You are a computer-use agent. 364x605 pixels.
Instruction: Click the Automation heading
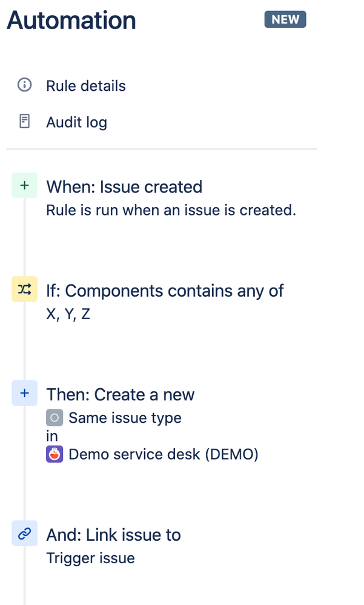click(71, 21)
